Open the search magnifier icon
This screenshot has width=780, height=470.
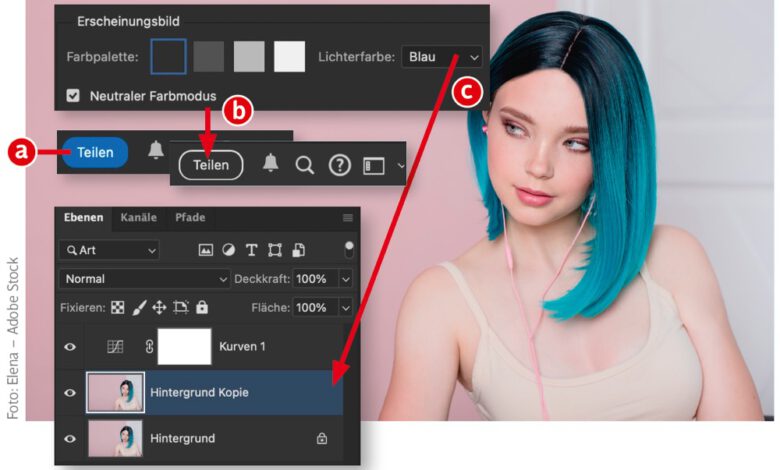click(x=304, y=165)
